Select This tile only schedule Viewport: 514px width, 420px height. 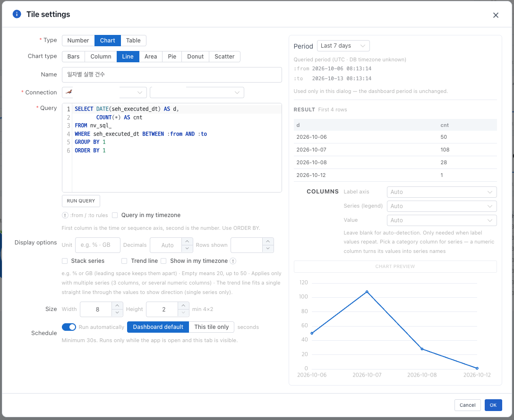click(x=212, y=327)
